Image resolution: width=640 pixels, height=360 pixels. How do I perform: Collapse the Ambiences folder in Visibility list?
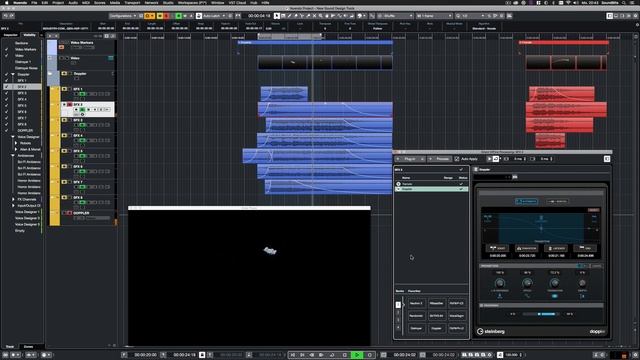[13, 156]
